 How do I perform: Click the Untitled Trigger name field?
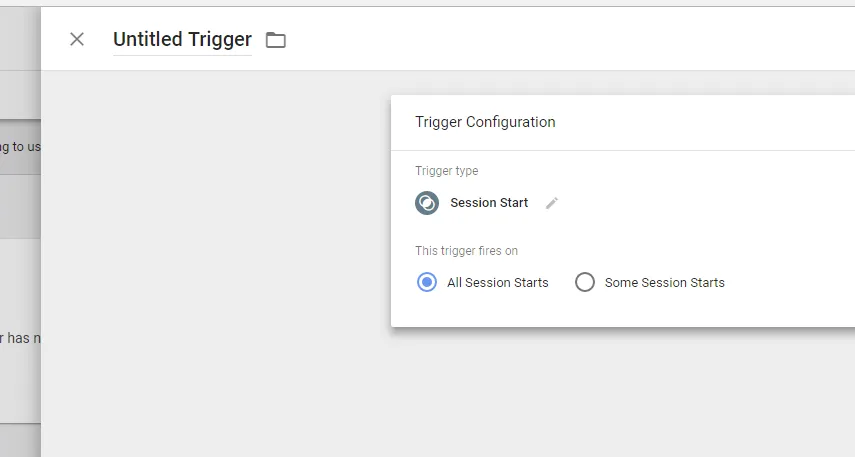click(182, 40)
